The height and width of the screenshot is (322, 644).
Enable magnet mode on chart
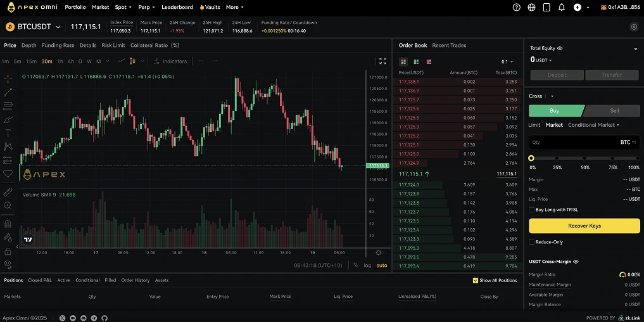(x=8, y=224)
